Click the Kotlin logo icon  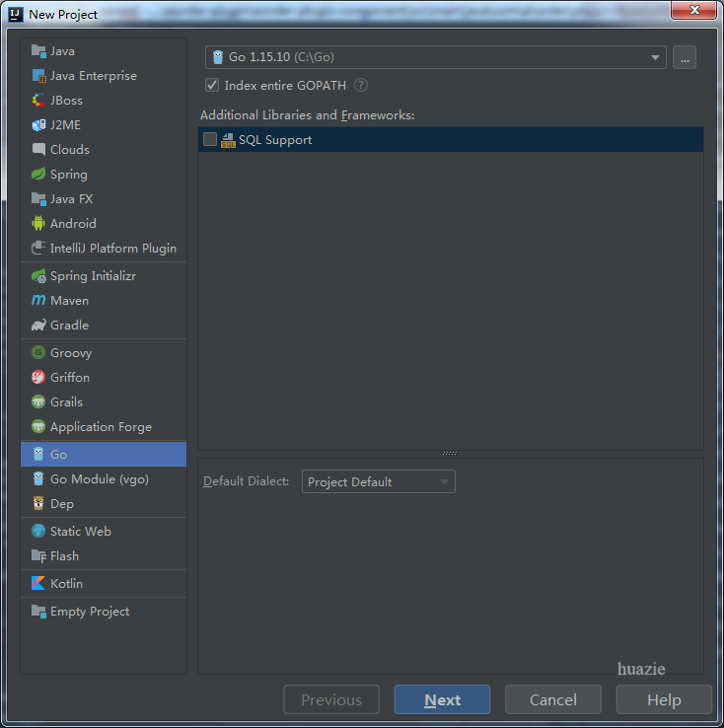click(38, 583)
